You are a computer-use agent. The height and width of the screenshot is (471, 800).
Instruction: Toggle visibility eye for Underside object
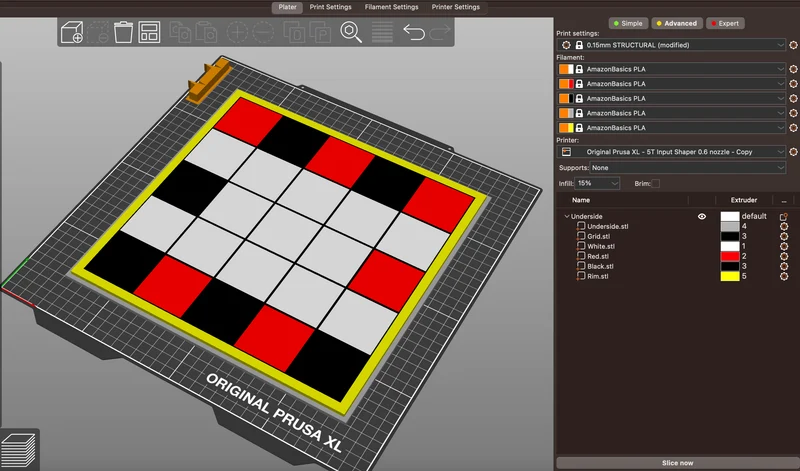click(702, 216)
